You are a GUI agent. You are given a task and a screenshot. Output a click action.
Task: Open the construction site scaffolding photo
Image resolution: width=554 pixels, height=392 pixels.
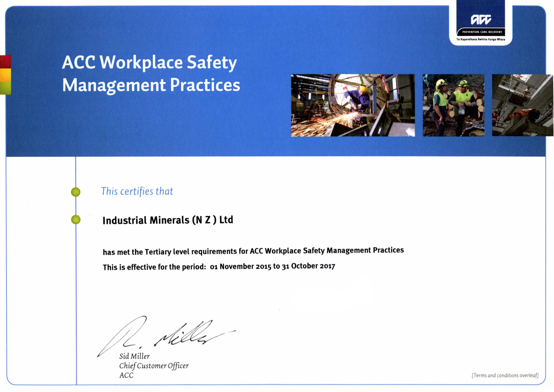(x=522, y=105)
